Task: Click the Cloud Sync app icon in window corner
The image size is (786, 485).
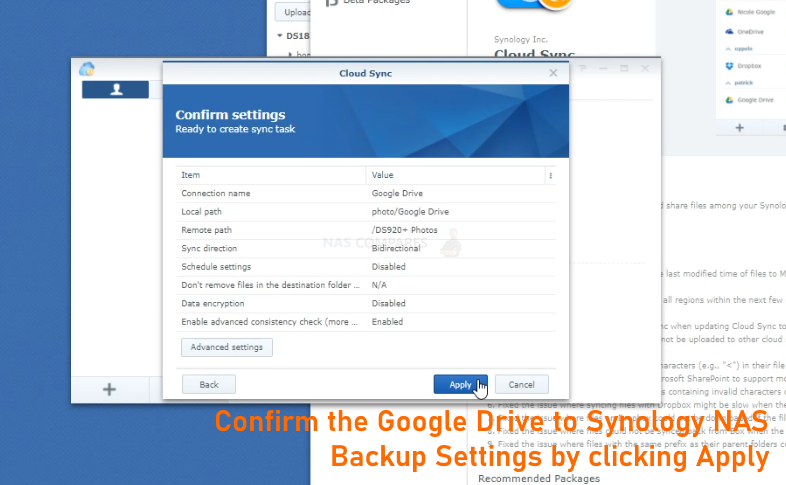Action: (x=87, y=69)
